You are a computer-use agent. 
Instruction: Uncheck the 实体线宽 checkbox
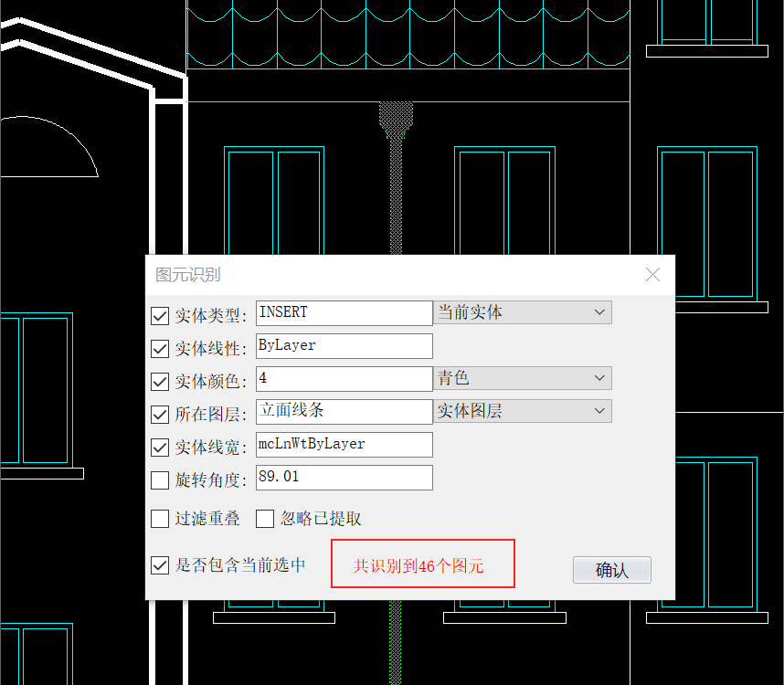(x=160, y=448)
